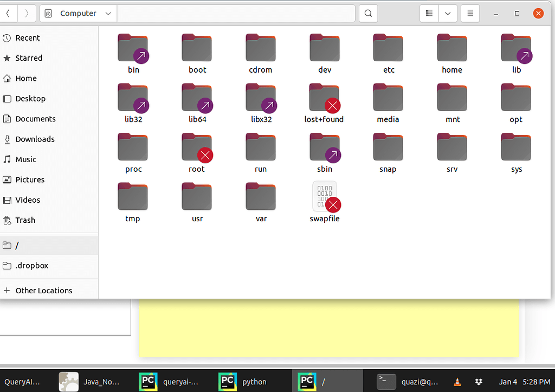
Task: Open the home folder
Action: pos(451,48)
